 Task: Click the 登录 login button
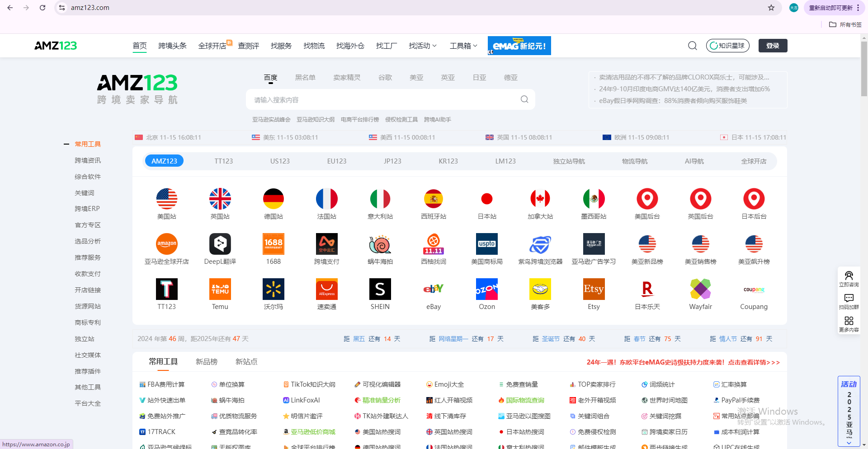(773, 46)
